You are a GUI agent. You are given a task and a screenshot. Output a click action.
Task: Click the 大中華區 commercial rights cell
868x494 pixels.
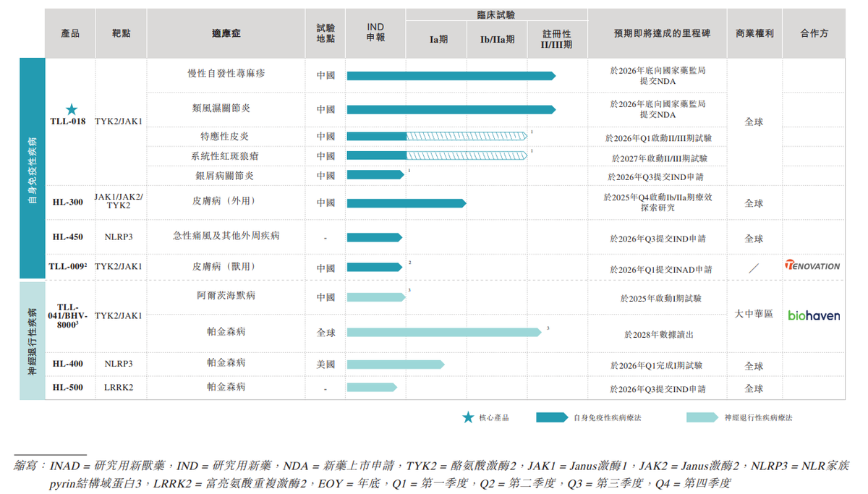click(754, 314)
